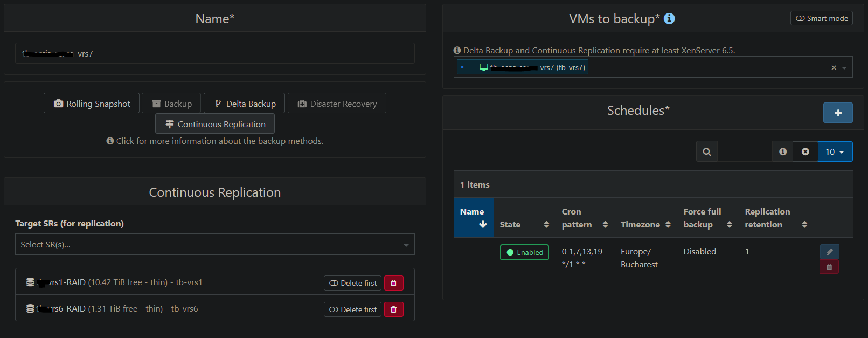This screenshot has height=338, width=868.
Task: Focus the schedules filter text field
Action: click(x=745, y=151)
